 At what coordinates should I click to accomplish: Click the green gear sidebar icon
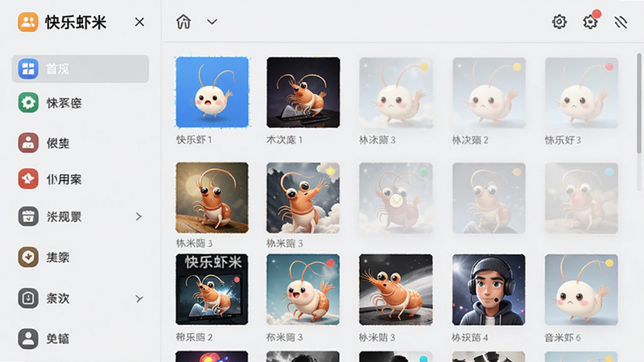pos(28,102)
